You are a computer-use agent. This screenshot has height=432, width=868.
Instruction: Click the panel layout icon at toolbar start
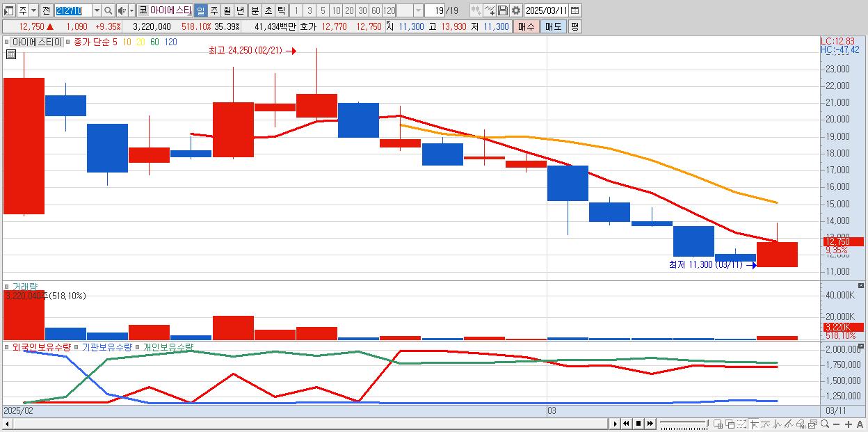[8, 10]
